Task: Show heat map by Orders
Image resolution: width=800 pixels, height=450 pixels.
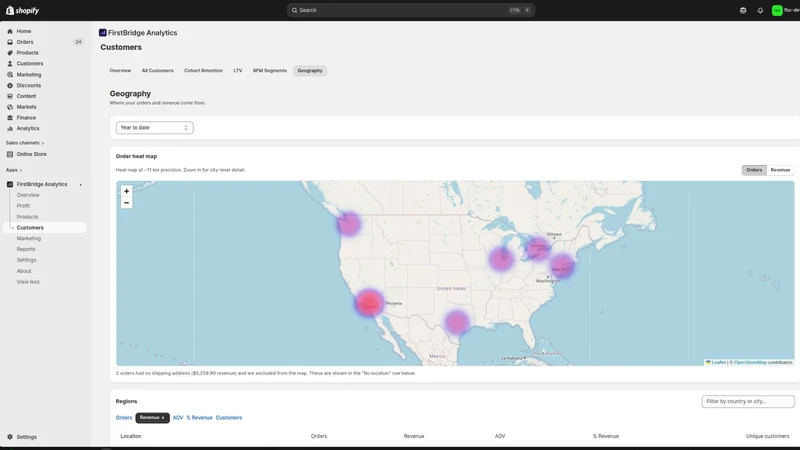Action: (754, 170)
